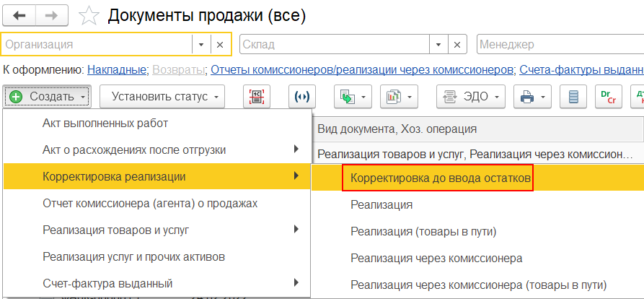Select Корректировка до ввода остатков
The width and height of the screenshot is (644, 299).
point(441,177)
